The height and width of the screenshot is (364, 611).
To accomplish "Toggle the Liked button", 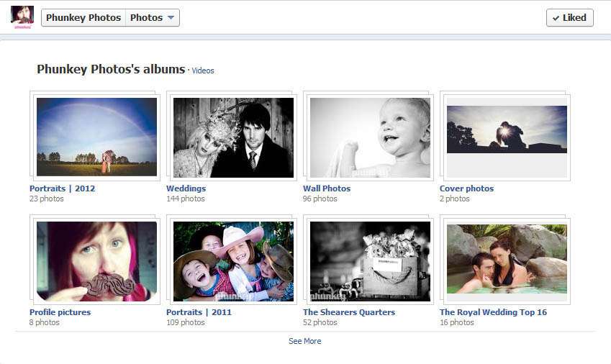I will point(570,17).
